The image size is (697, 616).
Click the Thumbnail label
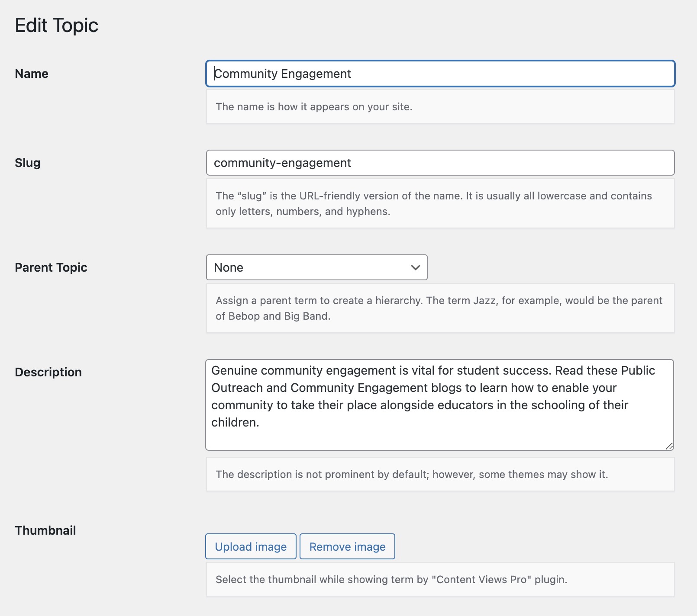(45, 530)
